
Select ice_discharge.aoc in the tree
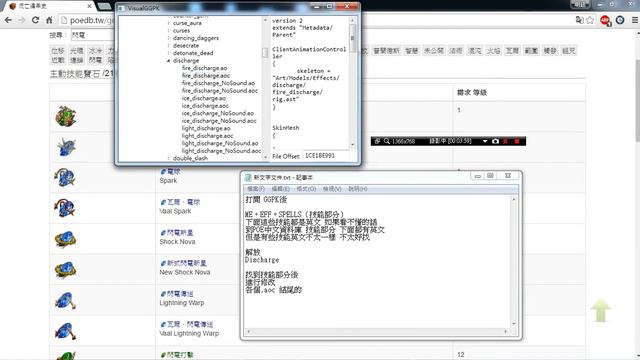(205, 106)
